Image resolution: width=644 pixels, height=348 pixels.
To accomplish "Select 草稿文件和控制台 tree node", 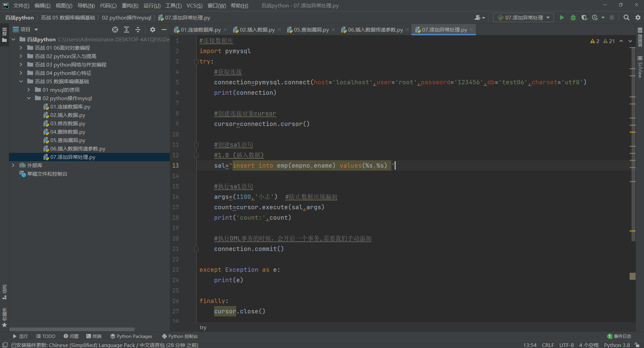I will (x=44, y=174).
